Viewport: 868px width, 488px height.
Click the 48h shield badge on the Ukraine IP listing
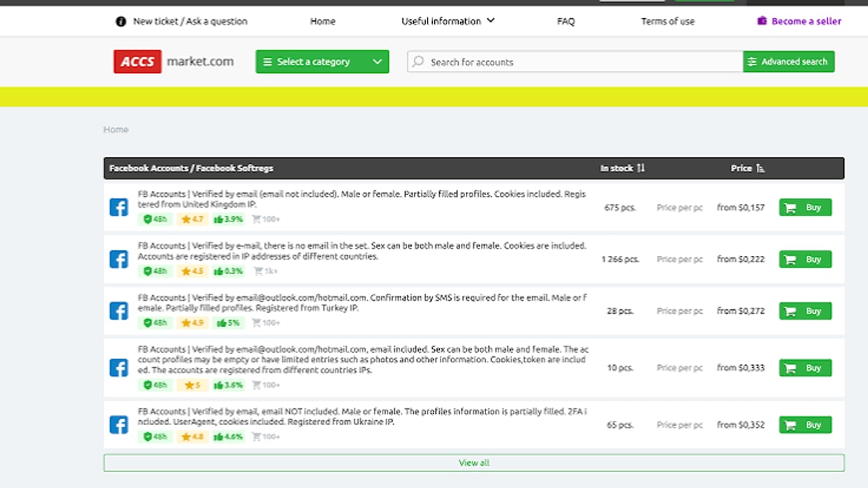[x=155, y=437]
